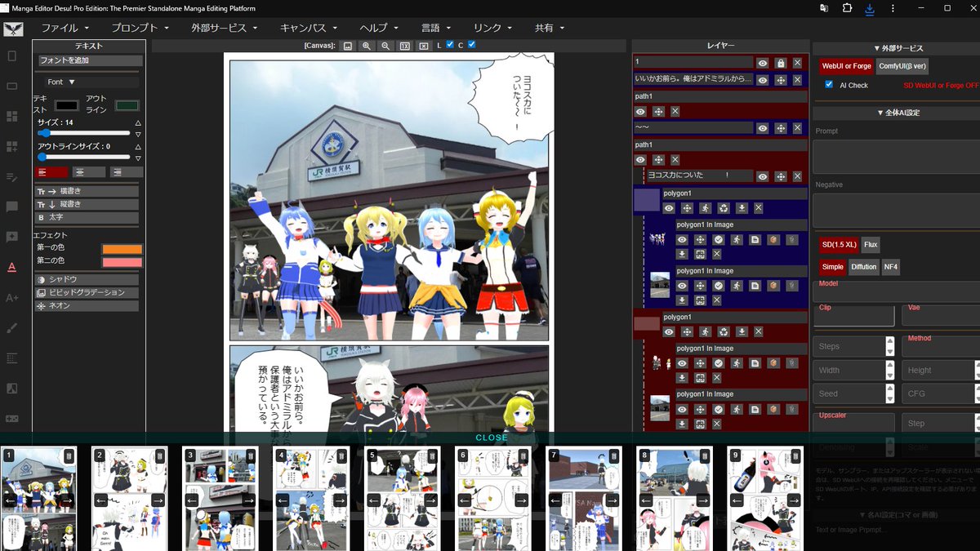Toggle visibility of ヨコスカについた layer

click(762, 176)
